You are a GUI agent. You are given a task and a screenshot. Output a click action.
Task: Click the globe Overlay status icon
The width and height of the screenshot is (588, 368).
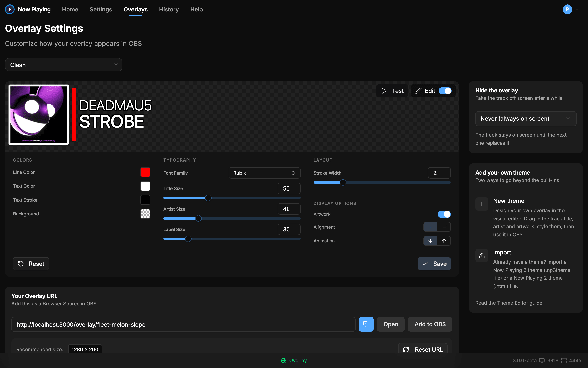[x=284, y=360]
